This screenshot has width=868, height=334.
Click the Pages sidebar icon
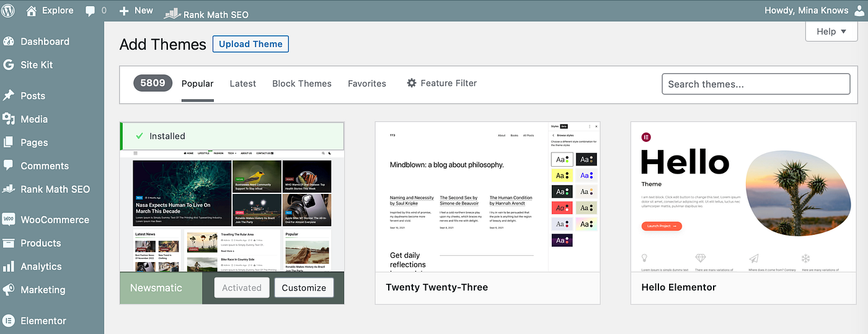9,142
